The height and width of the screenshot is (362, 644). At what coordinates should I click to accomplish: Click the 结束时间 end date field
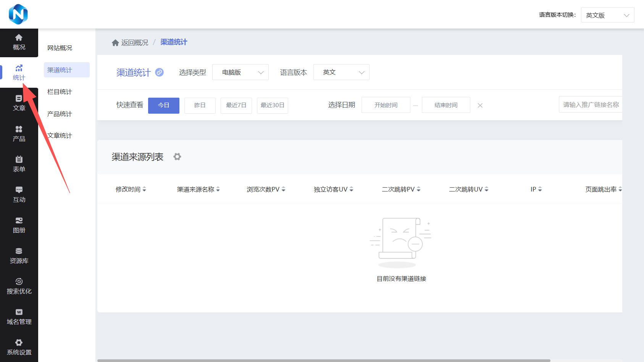pyautogui.click(x=446, y=105)
